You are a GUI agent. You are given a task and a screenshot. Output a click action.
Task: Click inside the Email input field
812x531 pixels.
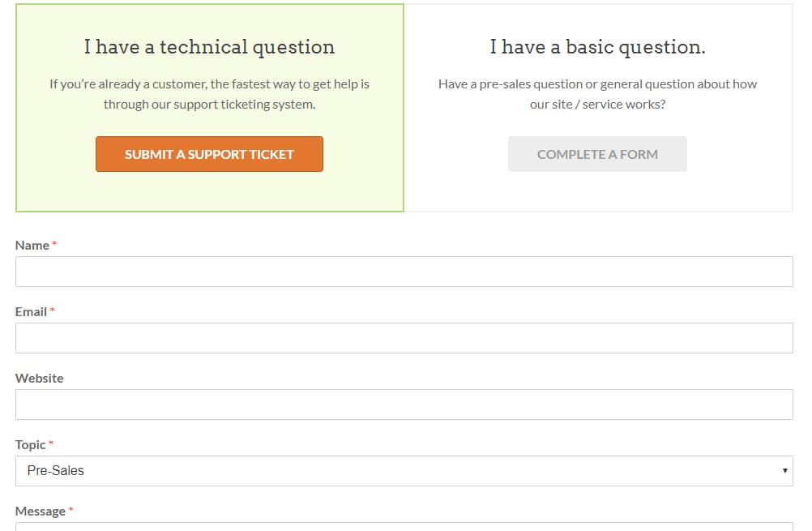point(405,337)
